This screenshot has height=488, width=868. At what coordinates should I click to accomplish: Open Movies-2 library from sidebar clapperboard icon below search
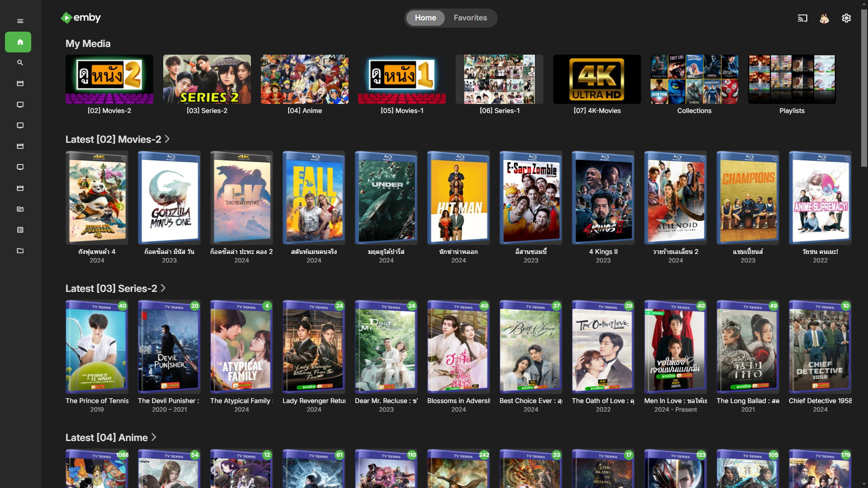coord(20,84)
